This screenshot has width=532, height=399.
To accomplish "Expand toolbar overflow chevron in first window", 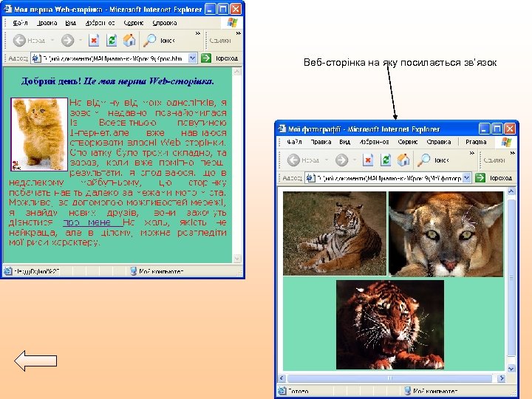I will point(197,33).
